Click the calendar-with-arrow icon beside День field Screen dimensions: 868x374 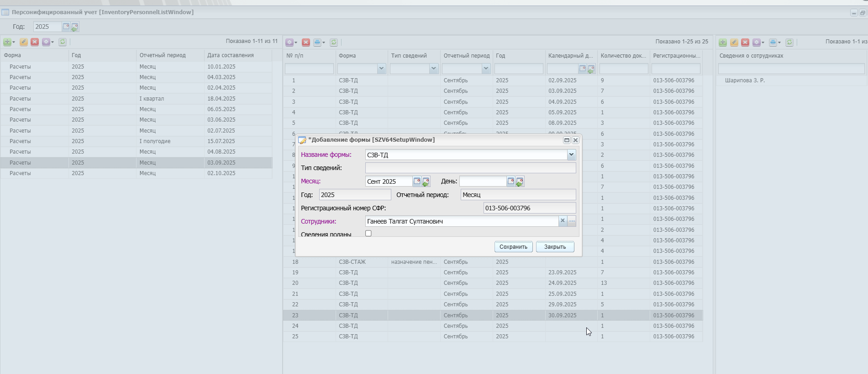point(520,182)
